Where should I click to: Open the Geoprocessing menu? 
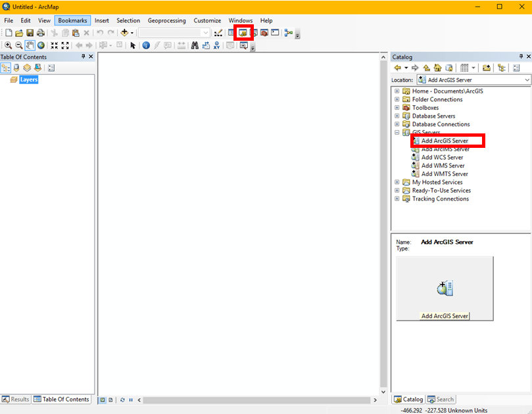[166, 20]
